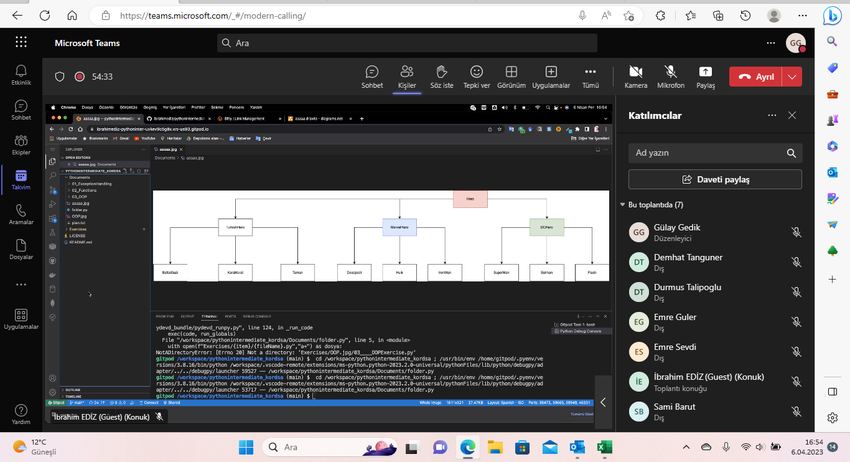
Task: Toggle mic for Gülay Gedik
Action: click(x=796, y=232)
